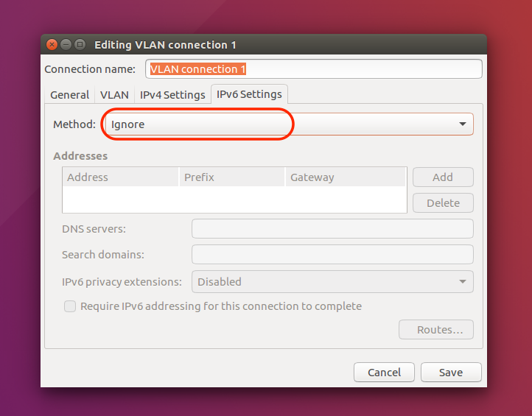Toggle Require IPv6 addressing checkbox
Viewport: 532px width, 416px height.
pyautogui.click(x=70, y=306)
